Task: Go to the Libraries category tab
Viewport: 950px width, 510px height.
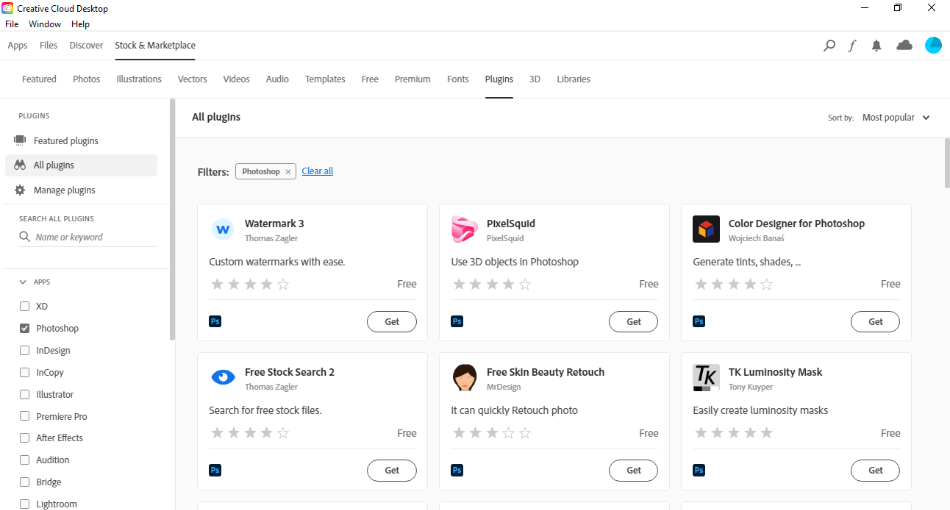Action: click(x=574, y=79)
